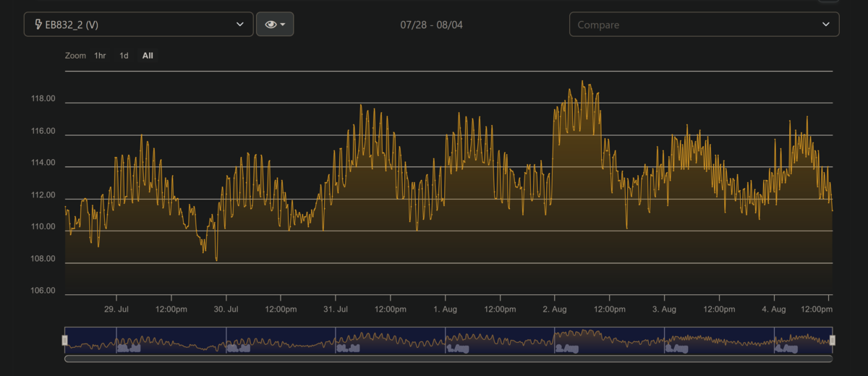Click the 1. Aug axis label
This screenshot has height=376, width=868.
[445, 309]
